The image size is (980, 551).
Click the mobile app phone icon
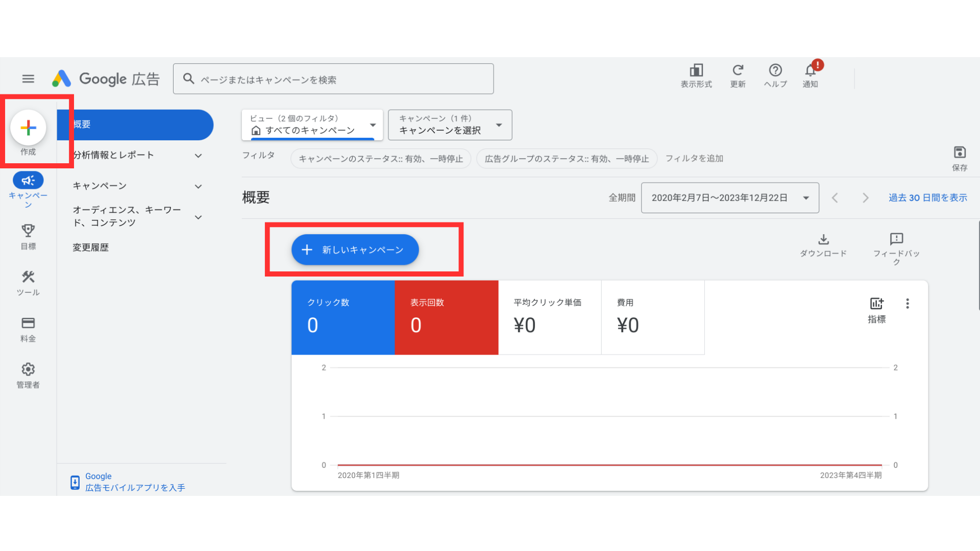pyautogui.click(x=75, y=482)
